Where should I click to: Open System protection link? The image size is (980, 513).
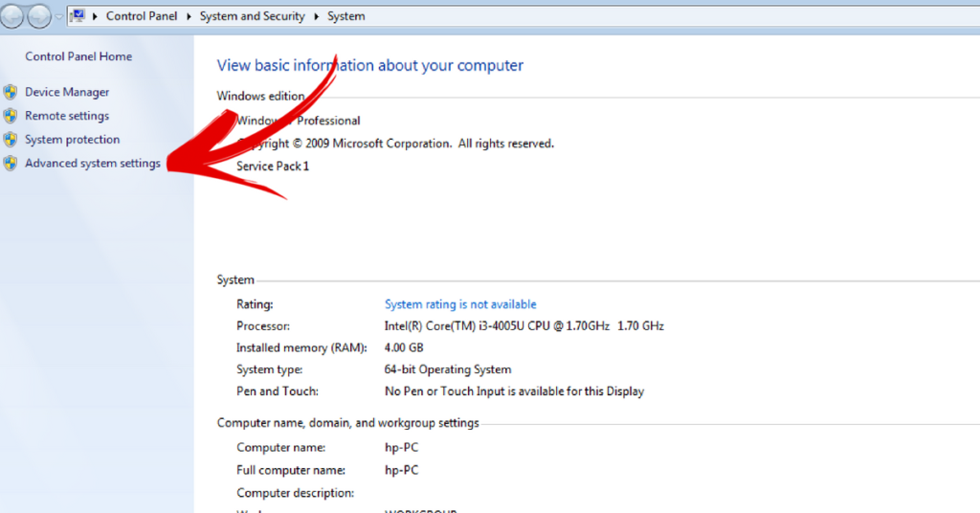coord(73,140)
